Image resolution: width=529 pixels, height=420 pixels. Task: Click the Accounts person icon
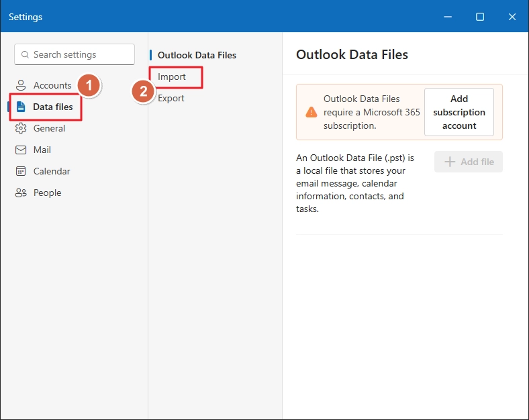21,85
